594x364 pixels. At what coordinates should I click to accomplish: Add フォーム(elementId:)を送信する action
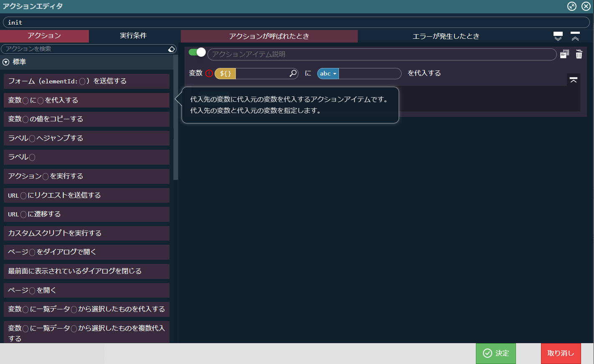(x=86, y=81)
